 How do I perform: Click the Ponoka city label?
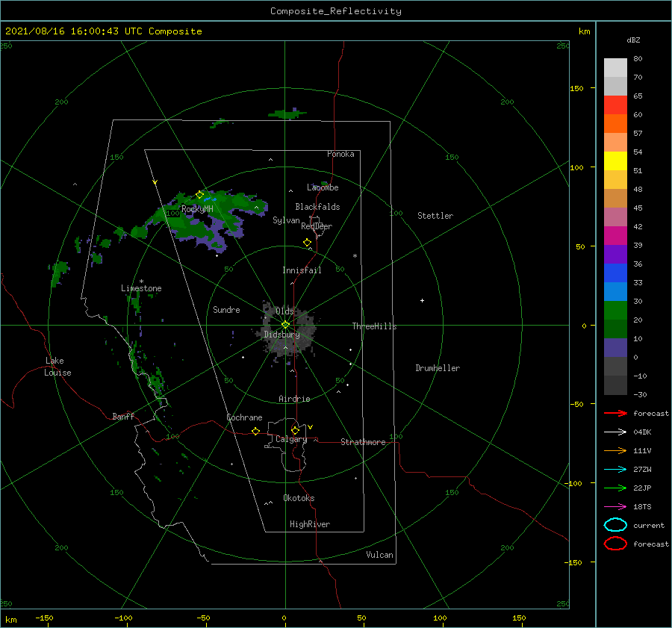tap(340, 154)
